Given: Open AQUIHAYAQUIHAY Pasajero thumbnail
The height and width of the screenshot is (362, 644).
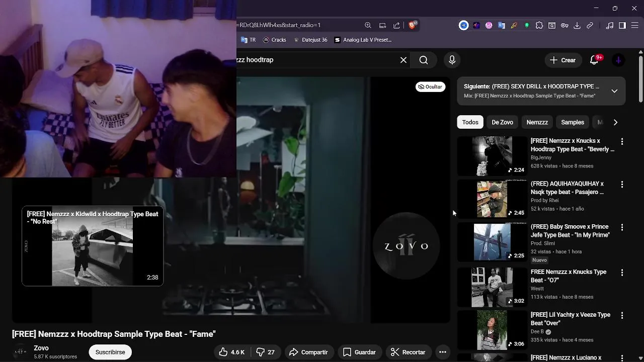Looking at the screenshot, I should tap(492, 199).
